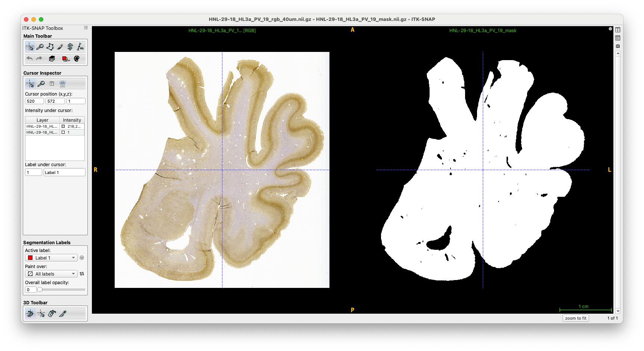Click the slice scrollbar up arrow
This screenshot has height=351, width=644.
click(618, 54)
